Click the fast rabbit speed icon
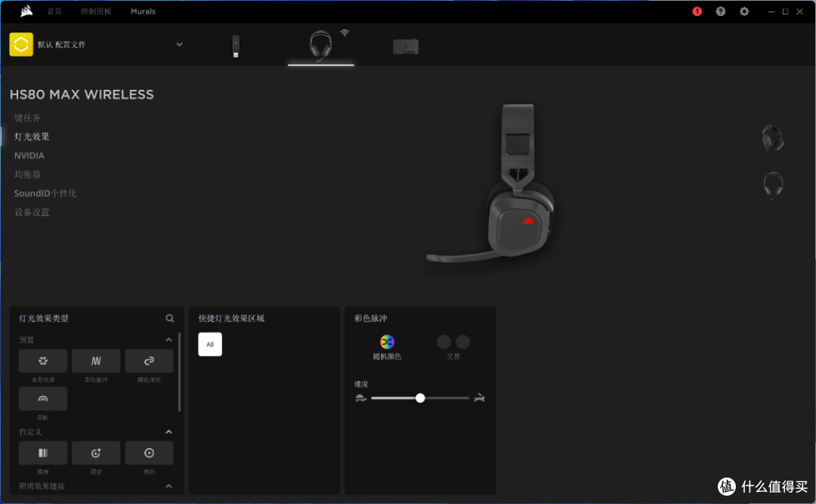The image size is (816, 504). click(x=479, y=398)
